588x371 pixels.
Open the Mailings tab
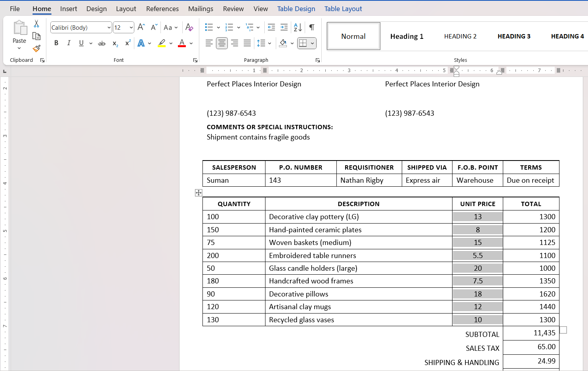click(200, 9)
